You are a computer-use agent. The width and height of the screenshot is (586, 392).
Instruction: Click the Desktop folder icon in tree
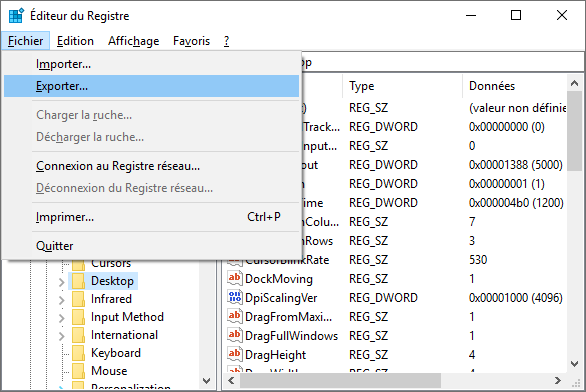(78, 281)
